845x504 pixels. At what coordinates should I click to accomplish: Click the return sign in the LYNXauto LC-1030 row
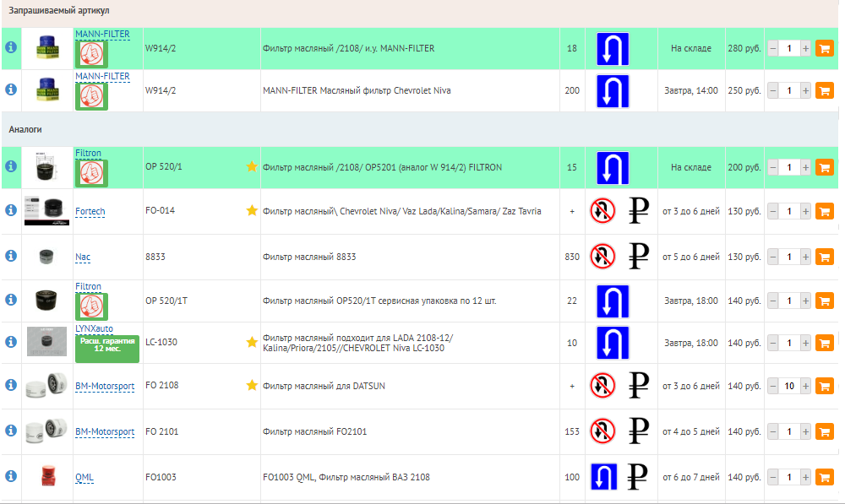613,343
